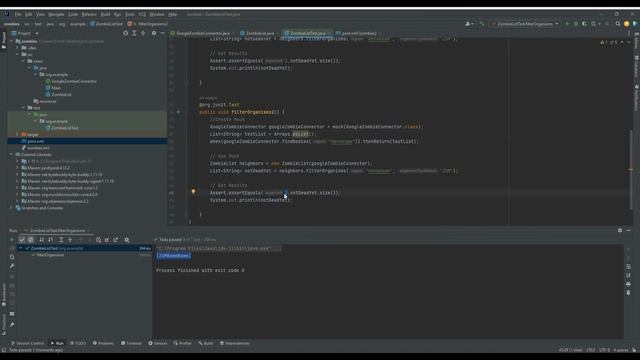Click Sort by Duration icon in test toolbar
This screenshot has width=640, height=360.
pyautogui.click(x=51, y=240)
